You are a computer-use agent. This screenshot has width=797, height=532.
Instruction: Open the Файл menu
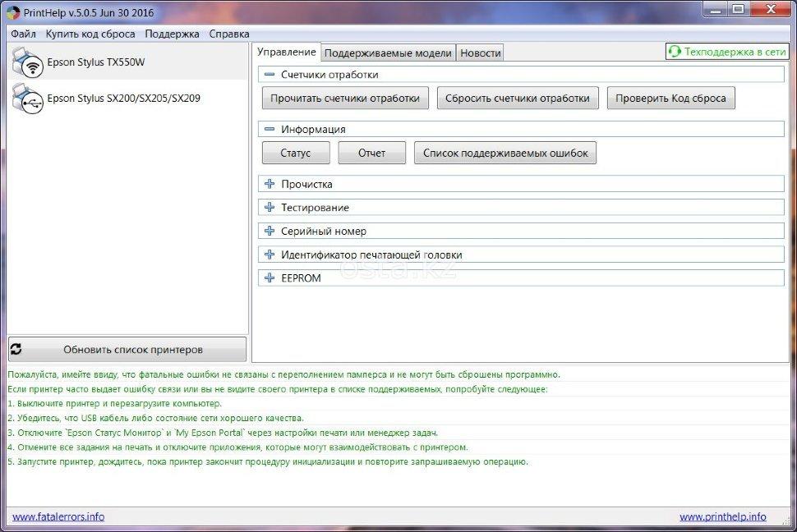23,34
